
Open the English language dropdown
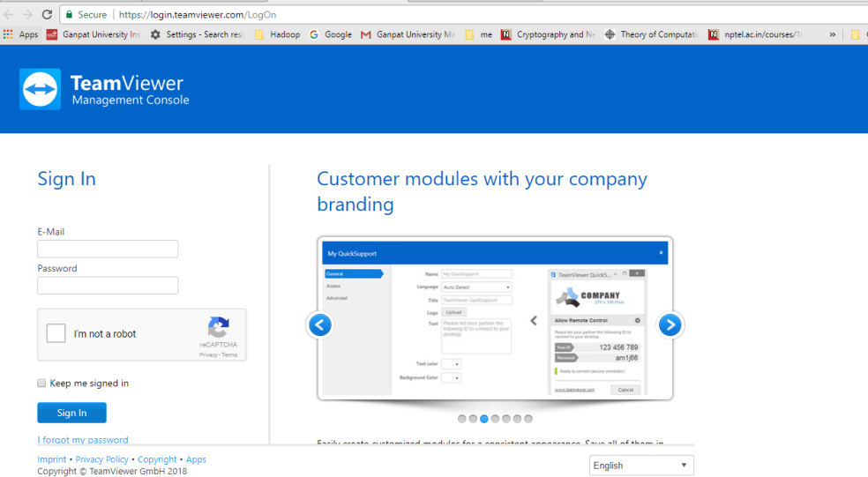pyautogui.click(x=641, y=466)
